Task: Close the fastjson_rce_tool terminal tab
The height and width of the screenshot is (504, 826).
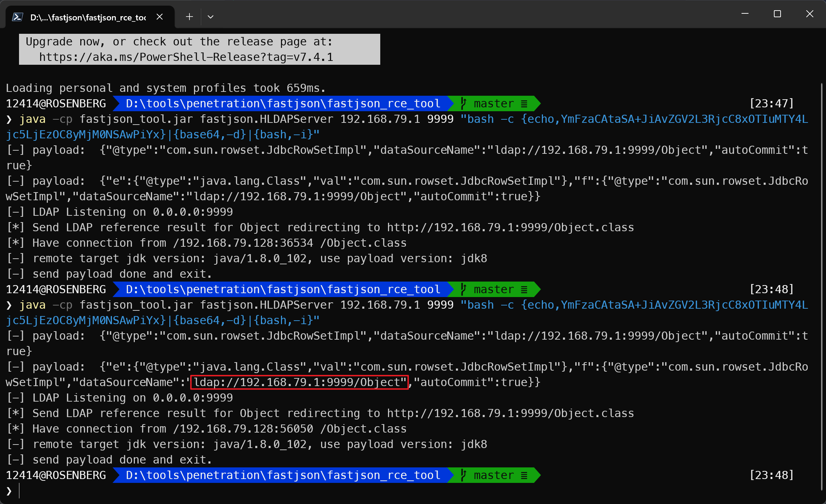Action: (x=159, y=17)
